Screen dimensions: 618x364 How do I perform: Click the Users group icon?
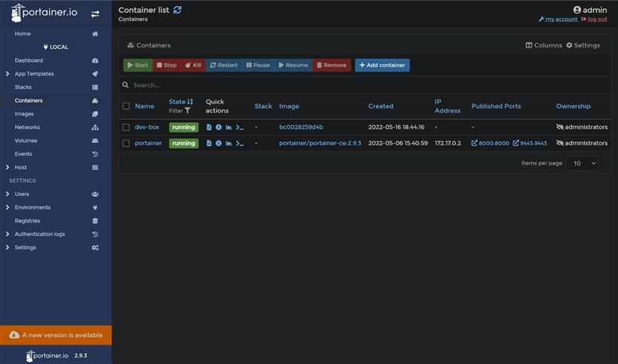click(95, 194)
